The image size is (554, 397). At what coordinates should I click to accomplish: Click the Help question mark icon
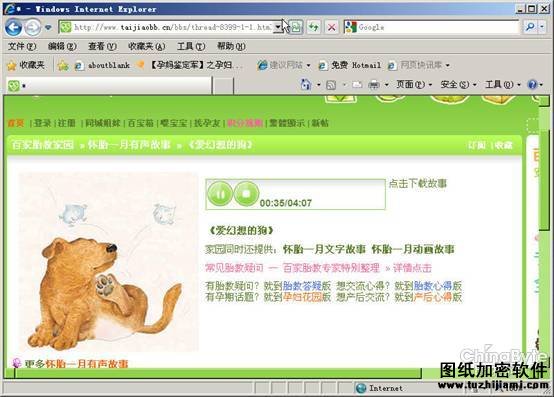532,84
